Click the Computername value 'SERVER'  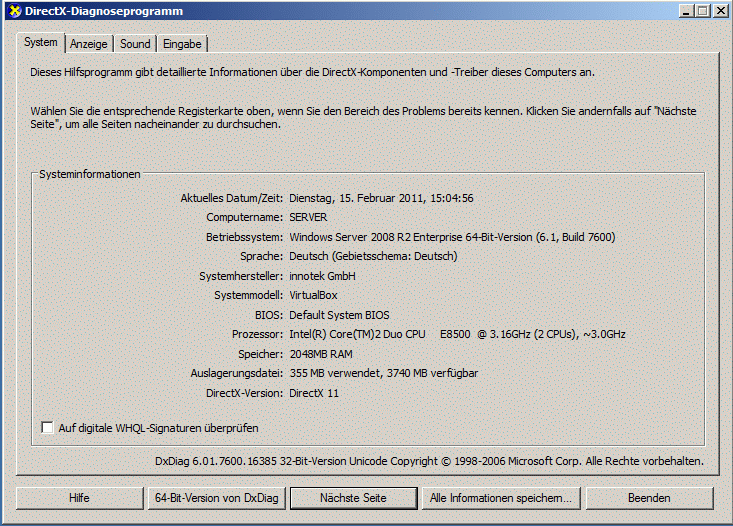coord(308,217)
